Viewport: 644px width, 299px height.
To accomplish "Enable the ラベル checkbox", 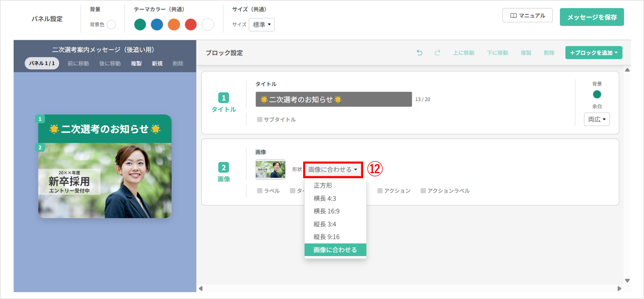I will click(260, 191).
